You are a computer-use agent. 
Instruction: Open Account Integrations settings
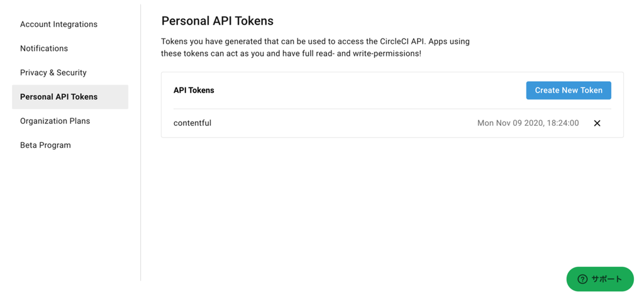(x=58, y=25)
